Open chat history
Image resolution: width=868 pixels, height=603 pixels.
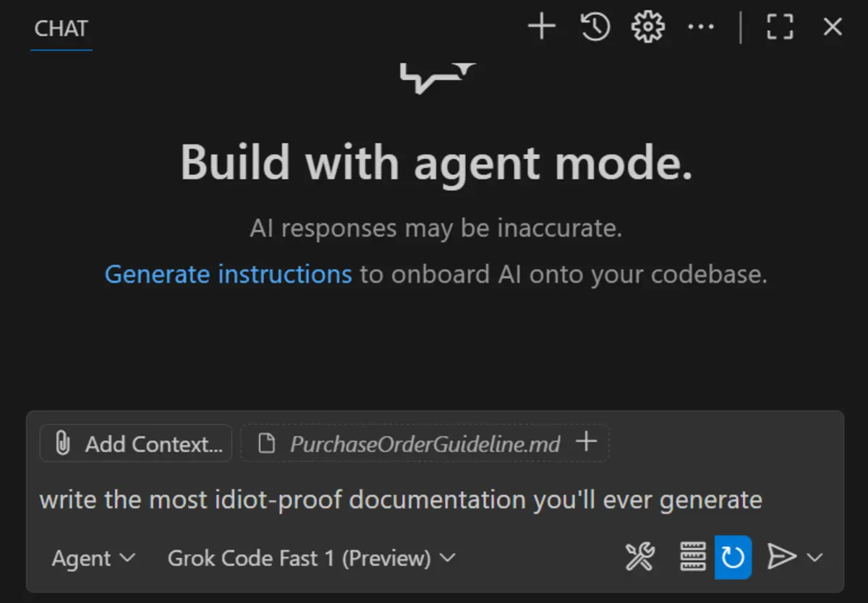tap(595, 28)
